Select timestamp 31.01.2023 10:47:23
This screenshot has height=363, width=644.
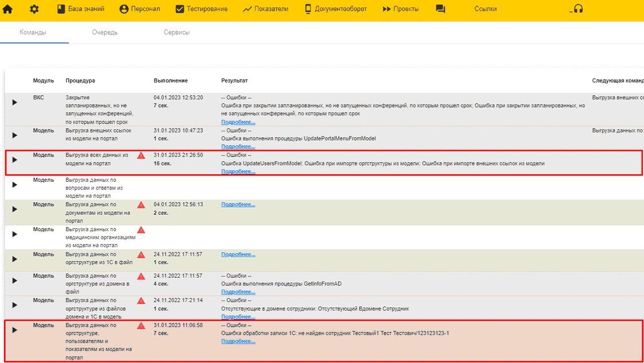coord(178,130)
